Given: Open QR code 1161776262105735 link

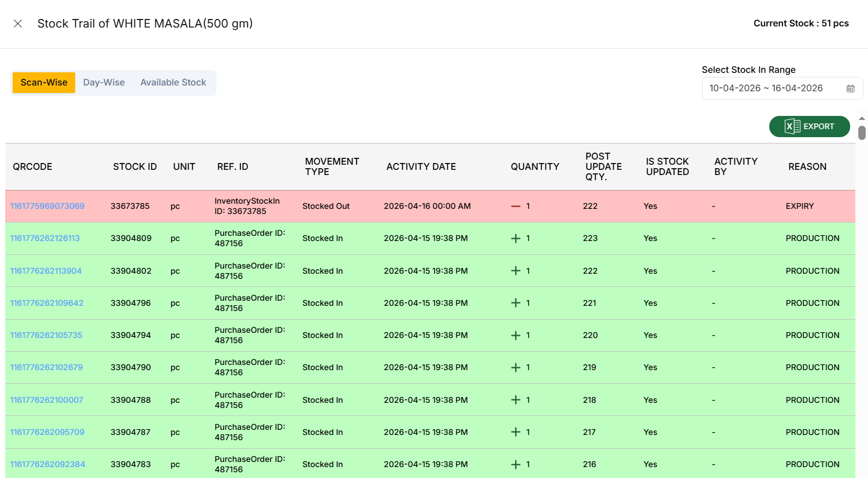Looking at the screenshot, I should pos(46,335).
